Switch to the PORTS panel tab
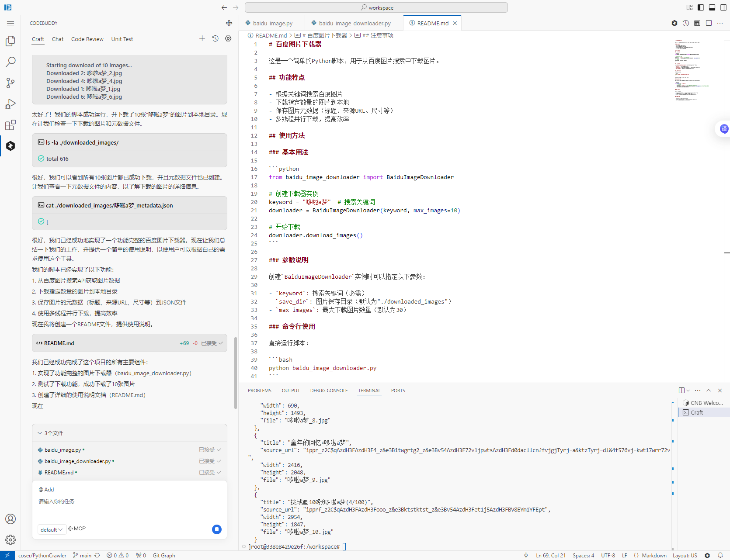The image size is (730, 560). coord(398,391)
